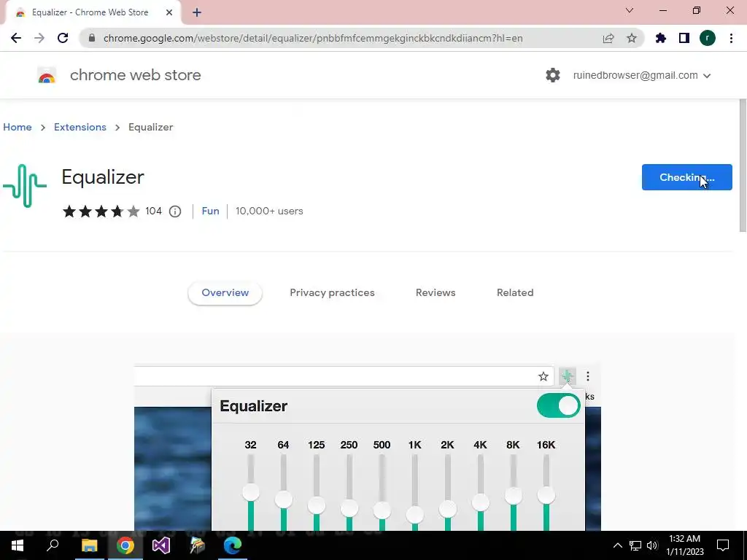Open the tab search dropdown
The image size is (747, 560).
point(630,10)
